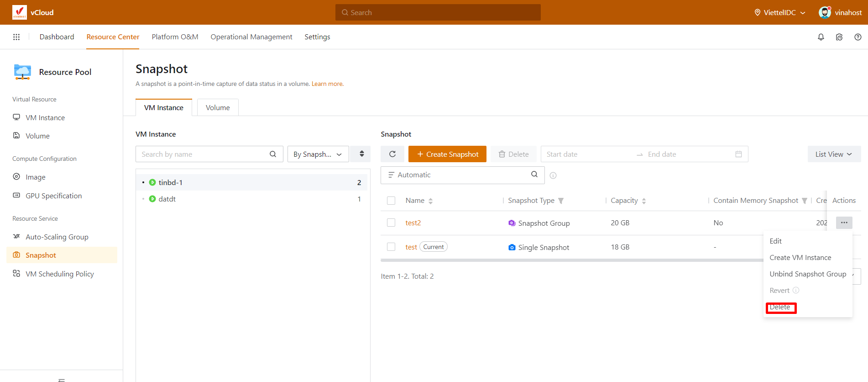Open the By Snapshot sort dropdown
868x382 pixels.
click(x=318, y=154)
